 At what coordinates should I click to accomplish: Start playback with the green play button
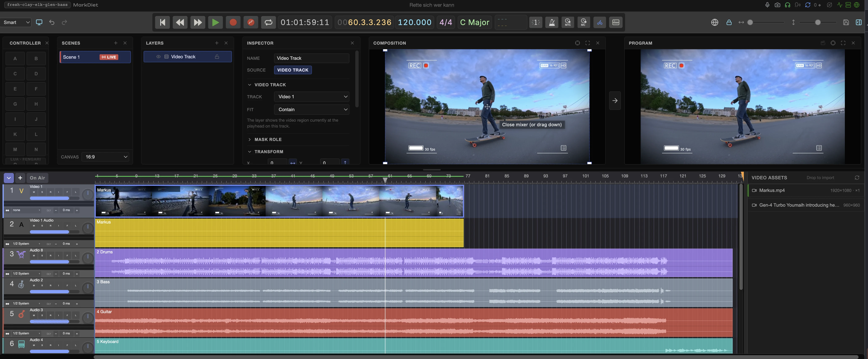[215, 22]
